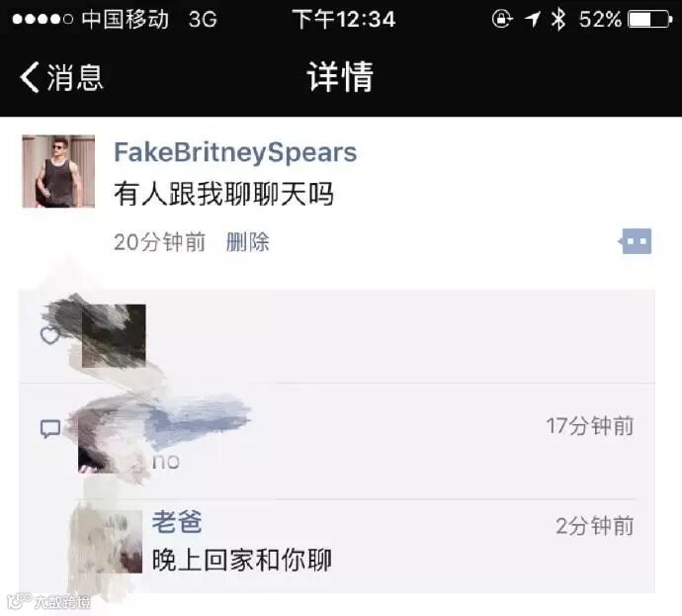Reply to comment 晚上回家和你聊
Viewport: 682px width, 616px height.
tap(242, 560)
